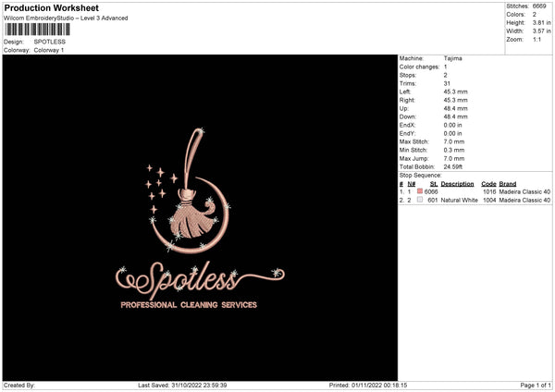The height and width of the screenshot is (392, 555).
Task: Click the 'St.' column header
Action: click(434, 184)
